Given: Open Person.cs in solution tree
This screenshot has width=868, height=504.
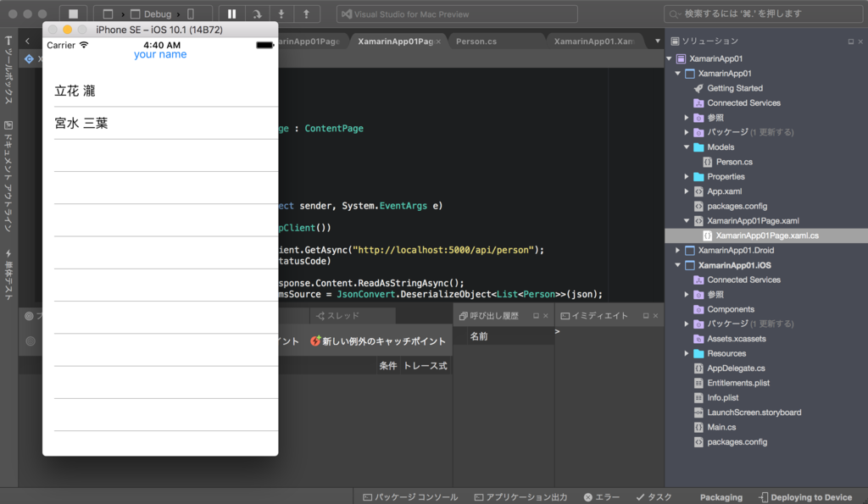Looking at the screenshot, I should [x=734, y=162].
